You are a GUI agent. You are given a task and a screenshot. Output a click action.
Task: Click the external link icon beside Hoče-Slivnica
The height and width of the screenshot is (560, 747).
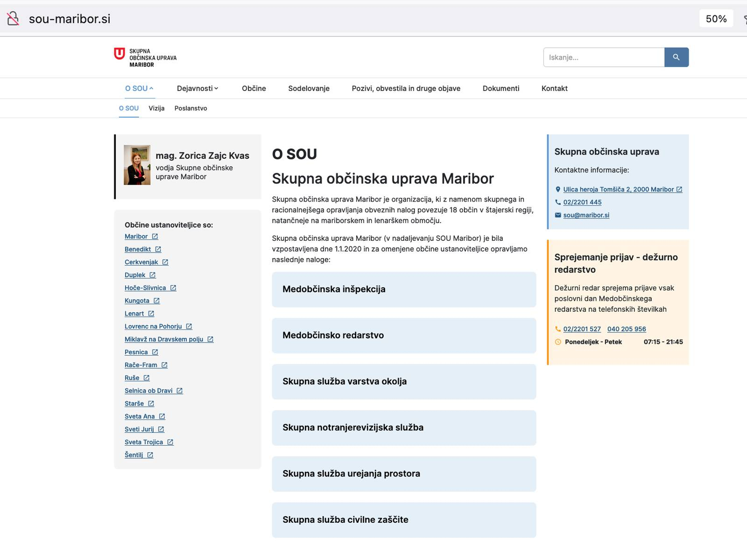pos(173,288)
